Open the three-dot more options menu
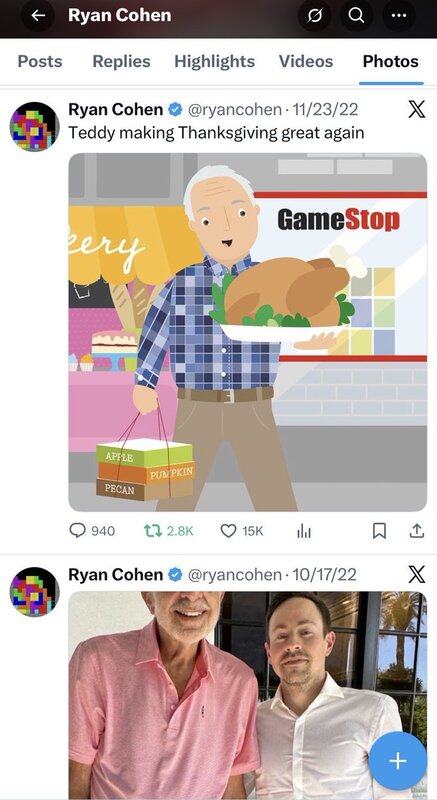The height and width of the screenshot is (800, 437). point(398,15)
